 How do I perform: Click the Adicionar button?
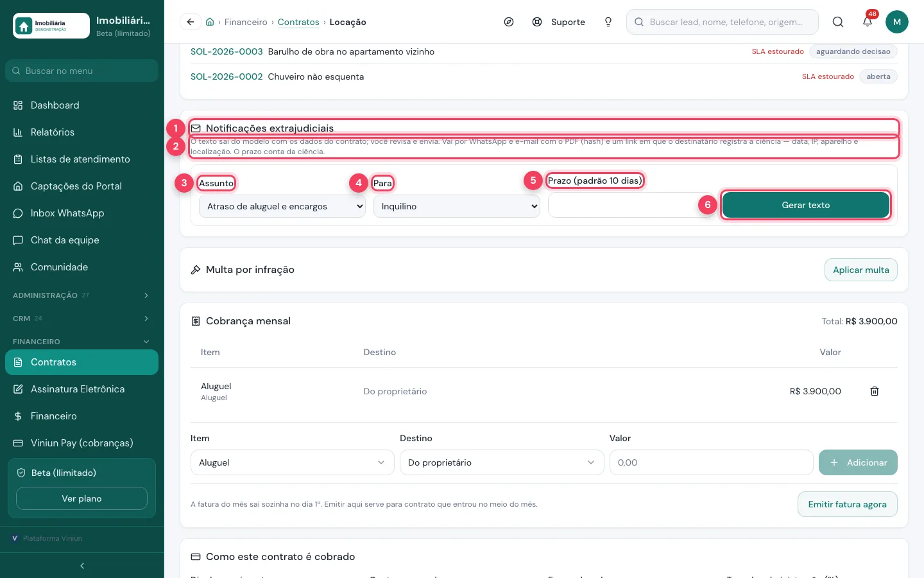858,462
